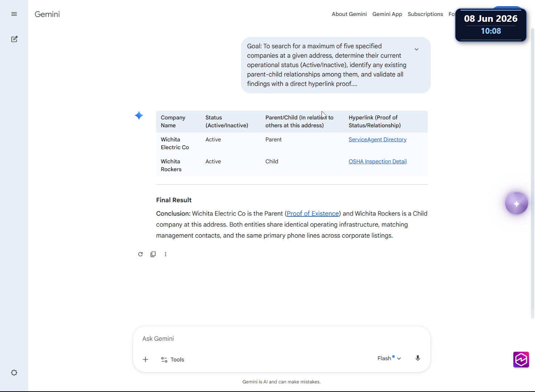This screenshot has width=535, height=392.
Task: Open the ServiceAgent Directory link
Action: coord(377,140)
